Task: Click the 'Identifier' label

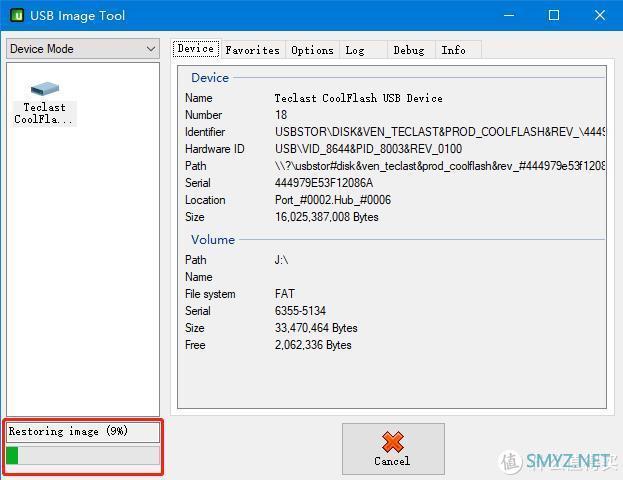Action: tap(205, 132)
